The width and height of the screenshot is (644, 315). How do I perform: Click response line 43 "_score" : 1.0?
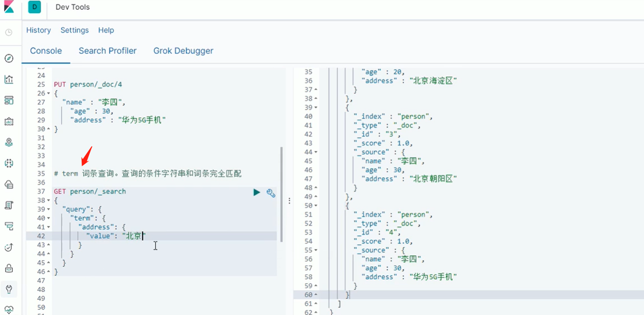click(383, 143)
